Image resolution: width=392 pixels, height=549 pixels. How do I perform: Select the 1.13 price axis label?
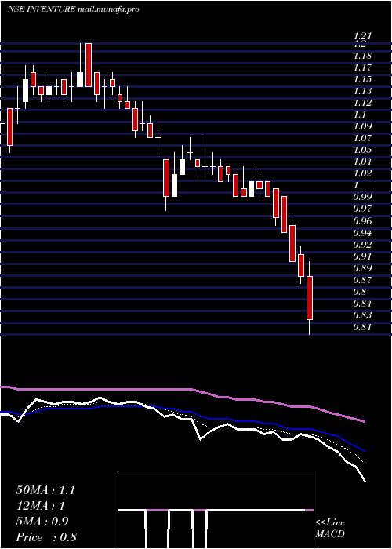tap(362, 91)
